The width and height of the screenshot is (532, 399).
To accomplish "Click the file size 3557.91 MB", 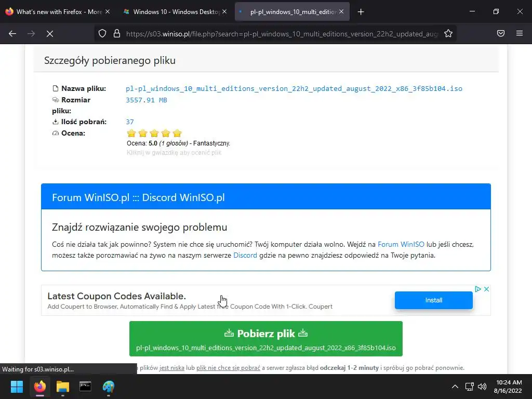I will [147, 100].
